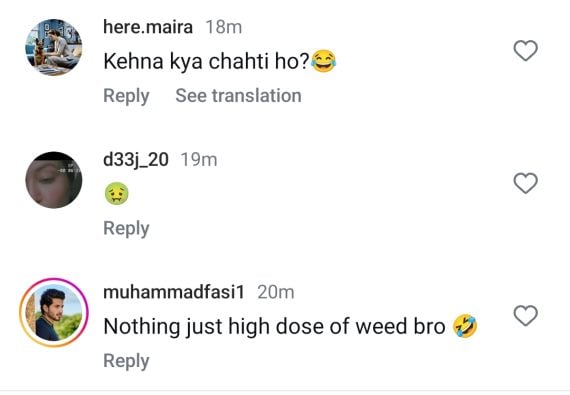The width and height of the screenshot is (570, 395).
Task: Open the muhammadfasi1 username link
Action: pos(174,292)
